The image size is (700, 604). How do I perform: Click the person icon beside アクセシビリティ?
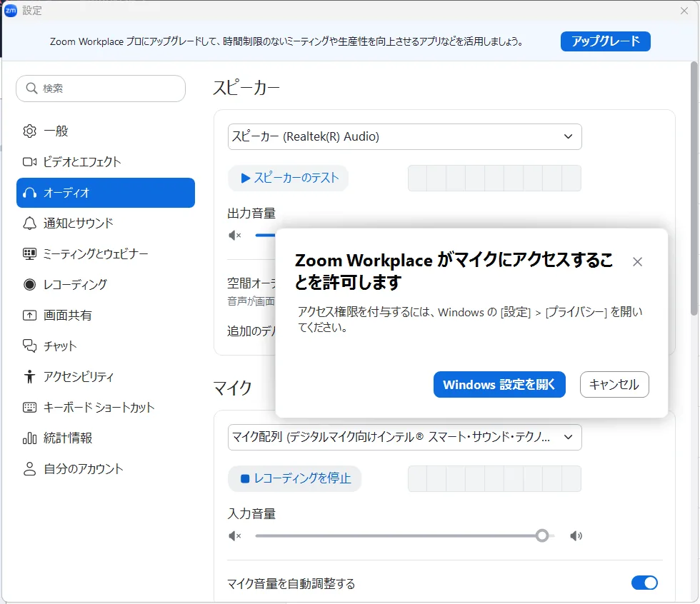pos(29,376)
